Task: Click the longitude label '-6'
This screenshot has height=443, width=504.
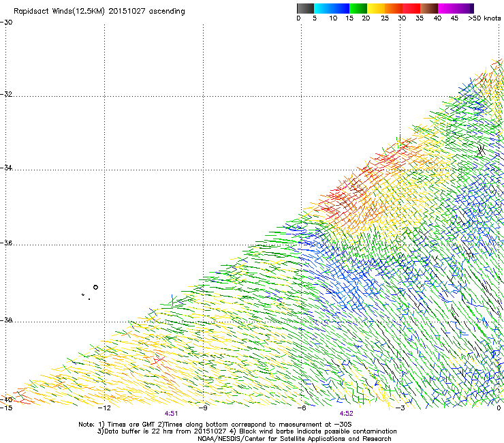Action: [x=302, y=408]
